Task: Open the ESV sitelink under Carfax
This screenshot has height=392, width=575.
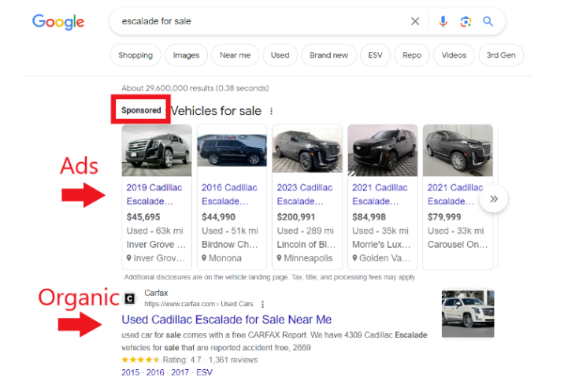Action: click(204, 372)
